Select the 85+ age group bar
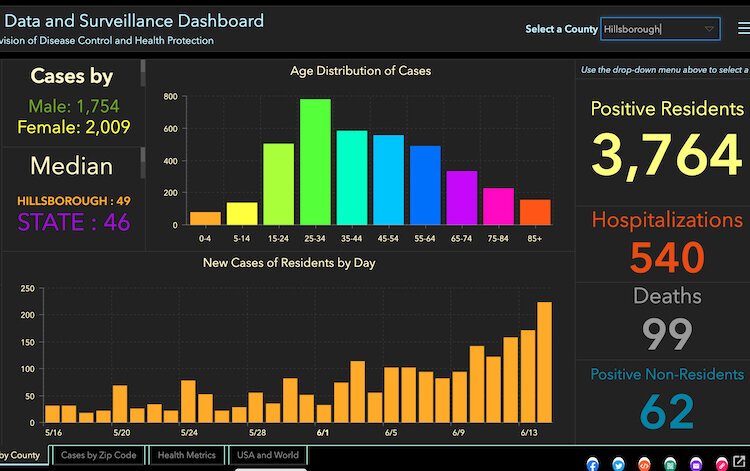750x471 pixels. (535, 212)
